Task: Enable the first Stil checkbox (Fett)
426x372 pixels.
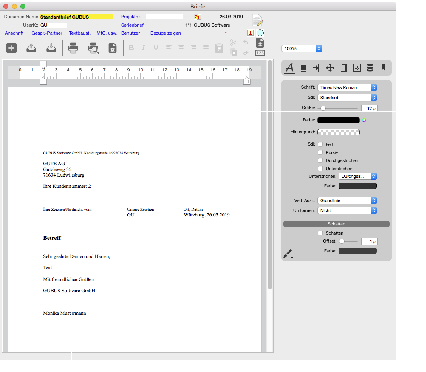Action: (320, 144)
